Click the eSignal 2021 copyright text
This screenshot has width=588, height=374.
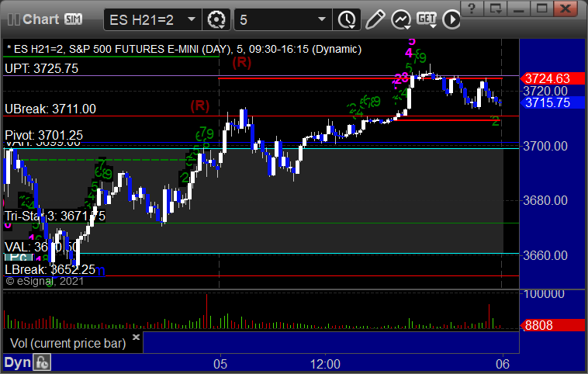45,281
